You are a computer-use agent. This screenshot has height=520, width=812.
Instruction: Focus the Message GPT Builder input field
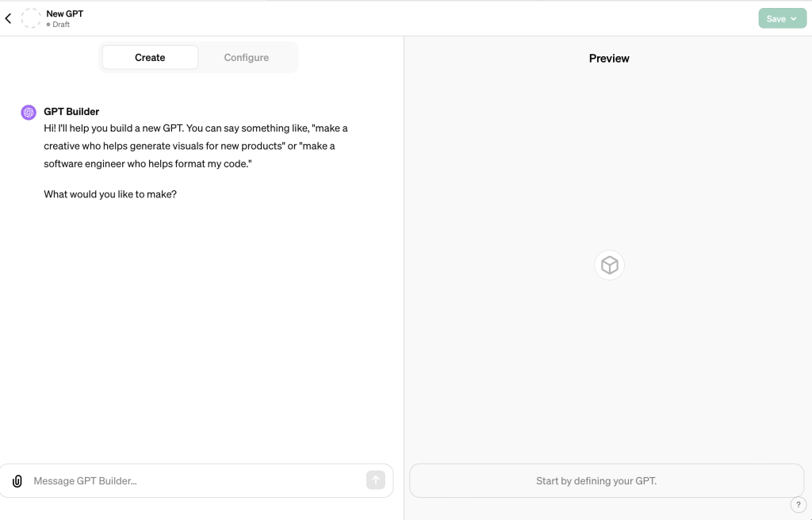194,481
